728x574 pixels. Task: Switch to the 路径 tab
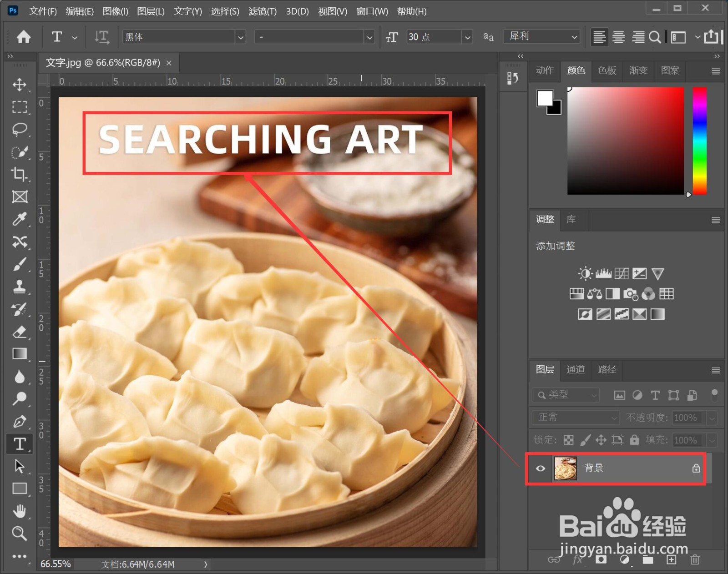pyautogui.click(x=607, y=369)
